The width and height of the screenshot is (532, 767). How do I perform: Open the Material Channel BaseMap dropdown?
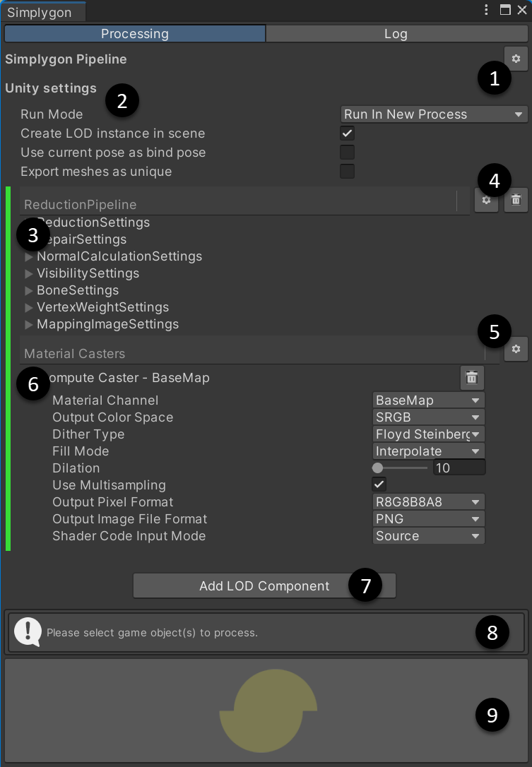click(428, 400)
